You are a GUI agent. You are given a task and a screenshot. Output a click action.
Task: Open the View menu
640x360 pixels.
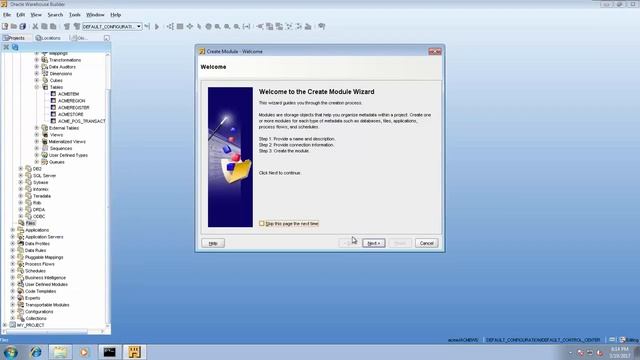(x=36, y=15)
